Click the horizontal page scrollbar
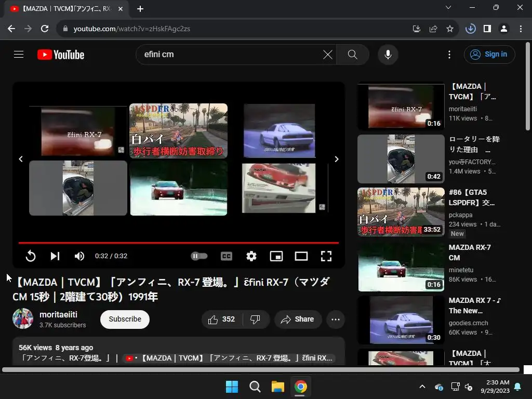The image size is (532, 399). (x=261, y=370)
